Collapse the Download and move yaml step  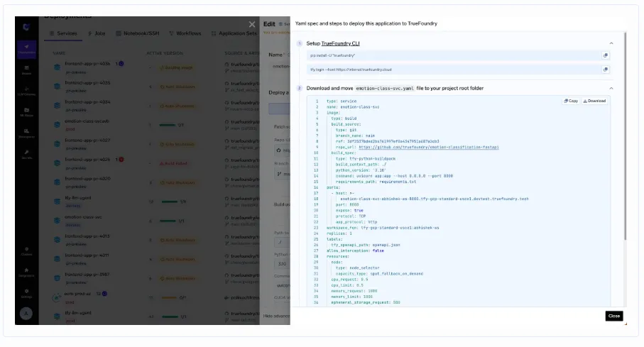point(611,88)
